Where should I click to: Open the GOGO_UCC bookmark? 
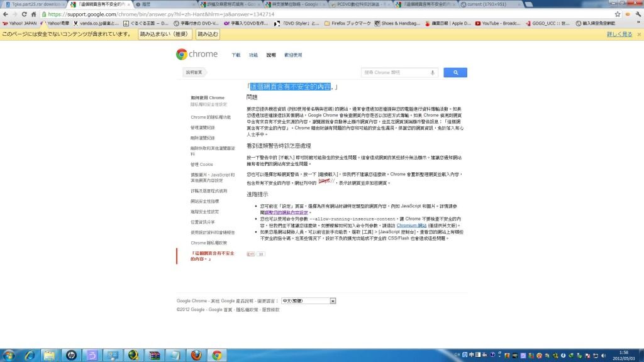[x=548, y=23]
